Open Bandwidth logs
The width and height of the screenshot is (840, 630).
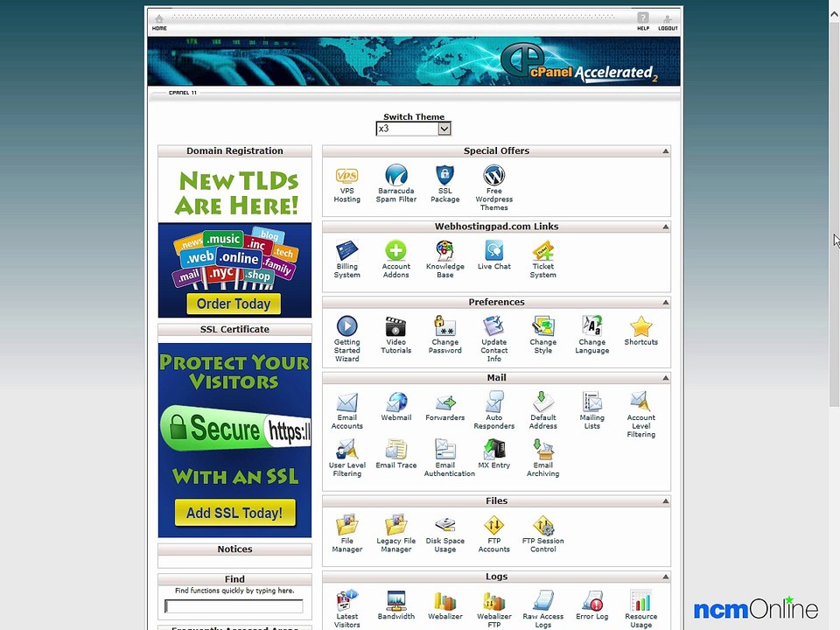coord(395,605)
